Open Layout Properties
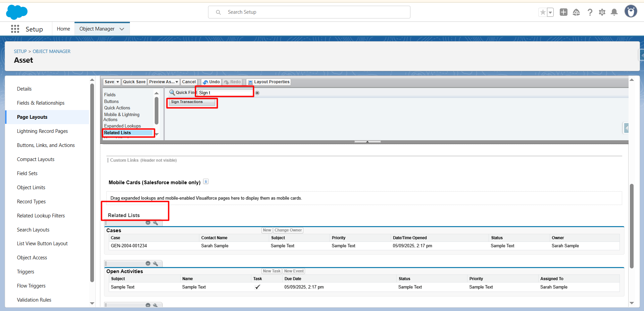This screenshot has width=644, height=311. tap(269, 82)
